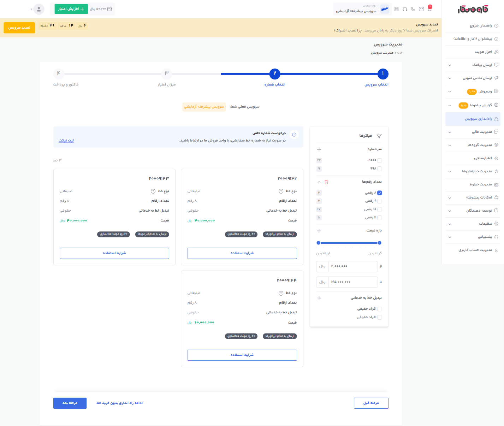
Task: Click the user profile avatar icon
Action: [x=39, y=9]
